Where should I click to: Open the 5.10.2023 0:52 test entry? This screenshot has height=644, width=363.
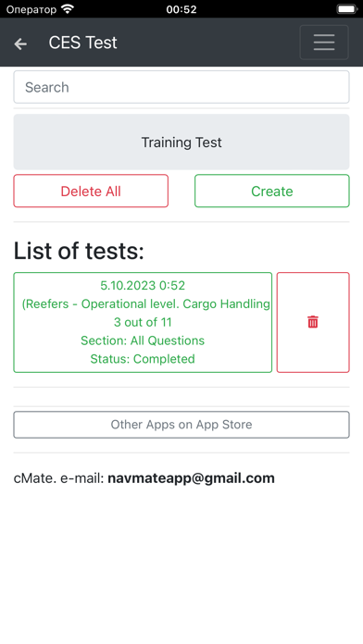143,322
